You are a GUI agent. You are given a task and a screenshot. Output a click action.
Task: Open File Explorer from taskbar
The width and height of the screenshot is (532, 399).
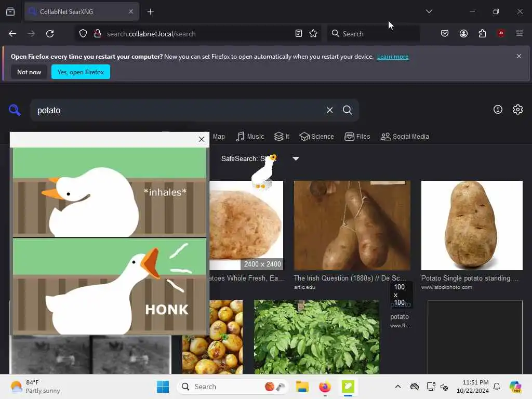[302, 387]
